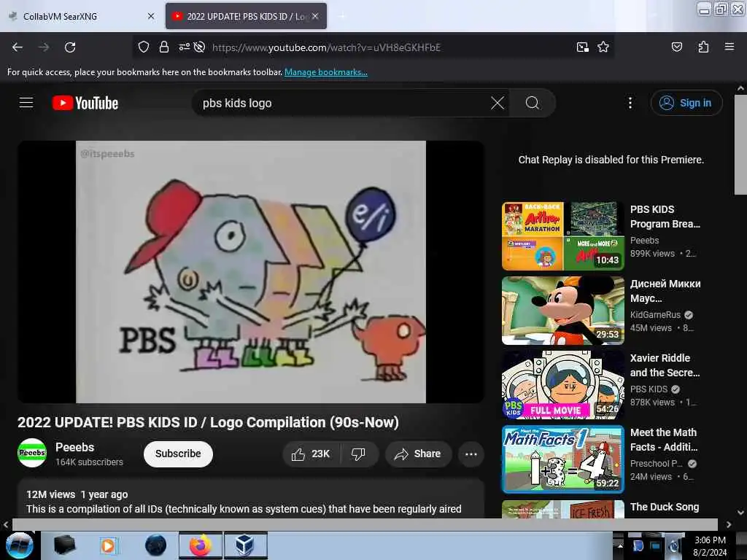
Task: Close the CollabVM SearXNG tab
Action: coord(151,16)
